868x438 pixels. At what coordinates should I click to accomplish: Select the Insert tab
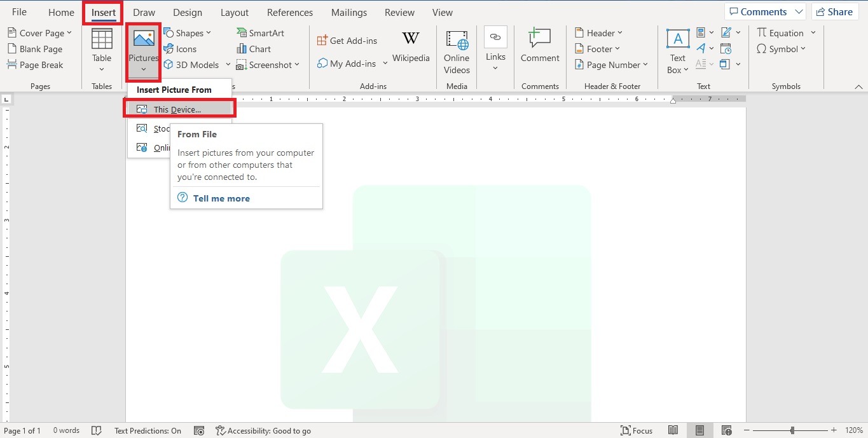point(104,12)
